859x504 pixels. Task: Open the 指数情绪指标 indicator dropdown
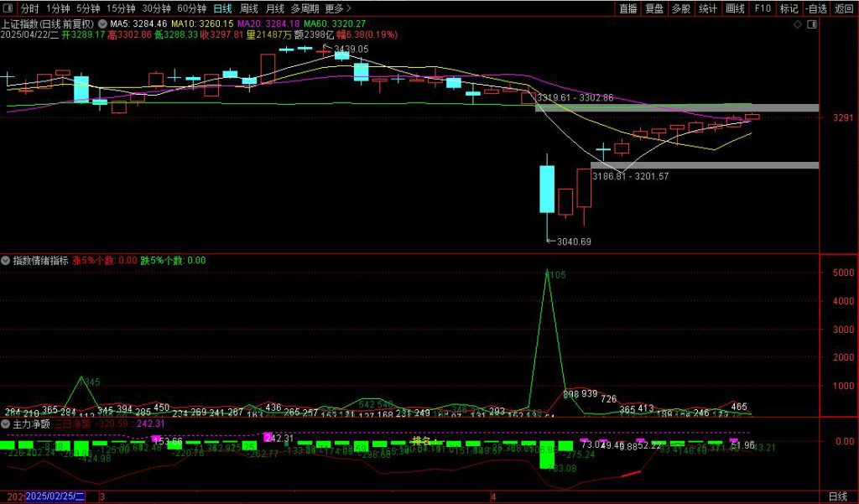pyautogui.click(x=6, y=261)
